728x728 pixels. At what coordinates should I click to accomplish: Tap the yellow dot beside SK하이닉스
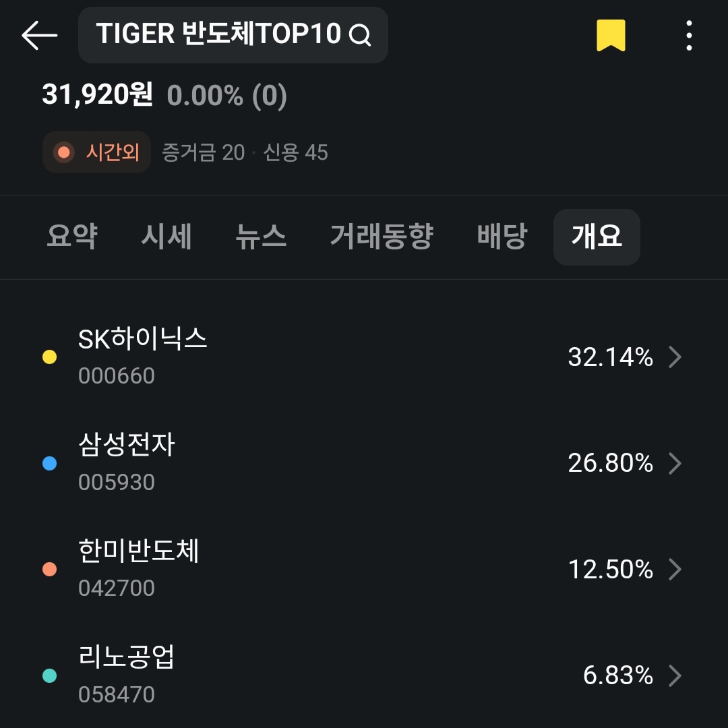point(49,357)
